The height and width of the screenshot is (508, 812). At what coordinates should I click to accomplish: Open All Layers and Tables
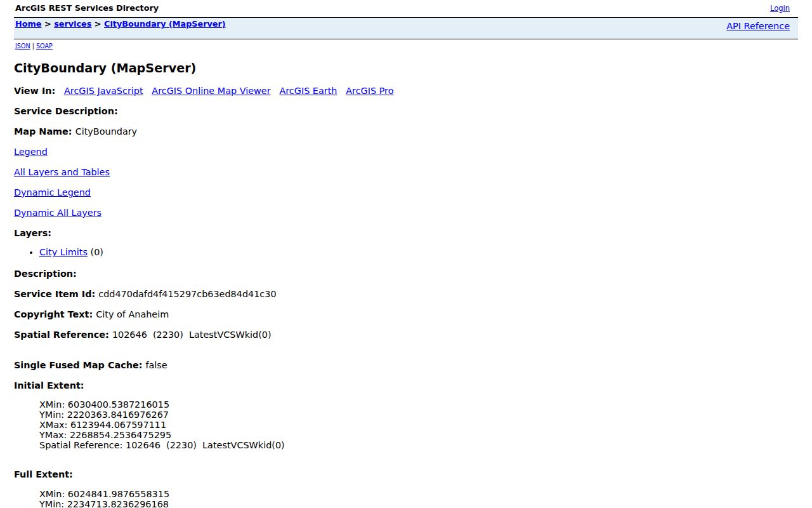pyautogui.click(x=62, y=172)
